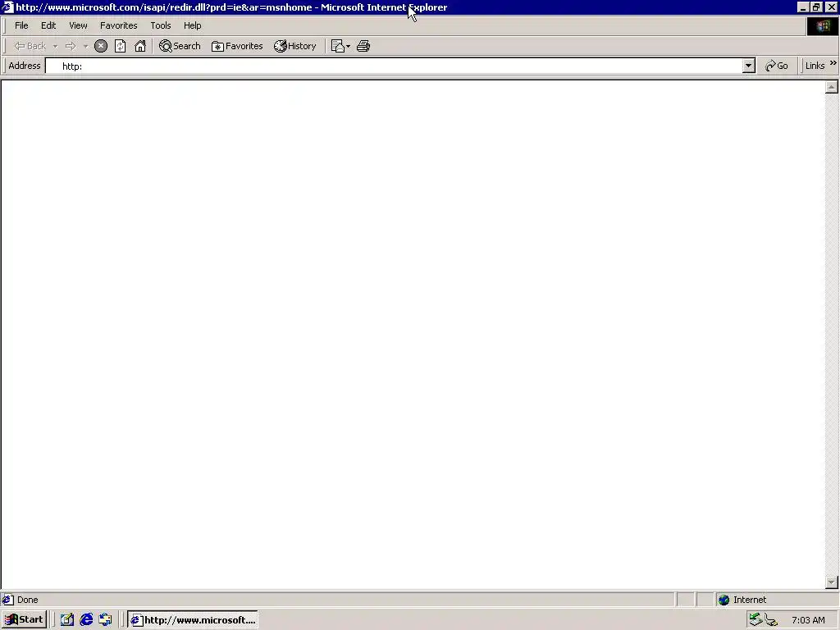Viewport: 840px width, 630px height.
Task: Click the Print icon
Action: click(x=363, y=46)
